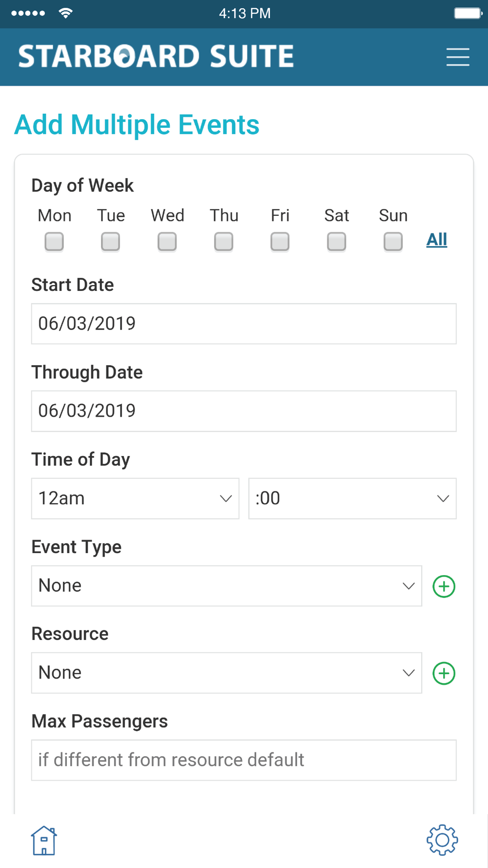Enable the Wed day checkbox
Viewport: 488px width, 868px height.
pyautogui.click(x=167, y=242)
